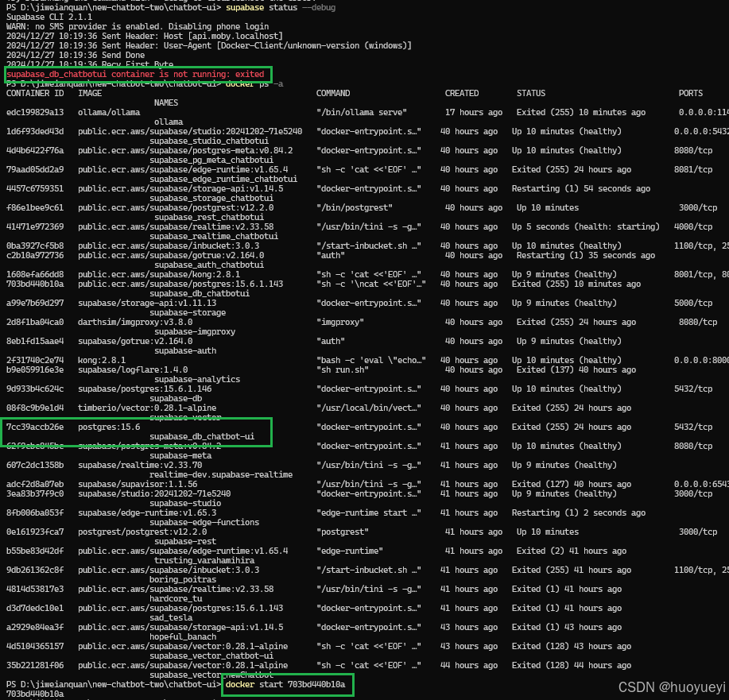The width and height of the screenshot is (729, 700).
Task: Select the red 'supabase_db_chatbotui container is not running' error line
Action: click(135, 74)
